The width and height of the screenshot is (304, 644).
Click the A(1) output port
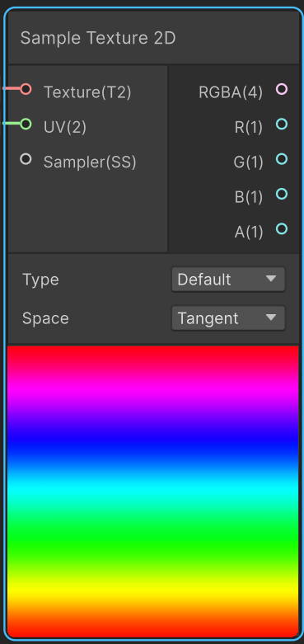282,228
